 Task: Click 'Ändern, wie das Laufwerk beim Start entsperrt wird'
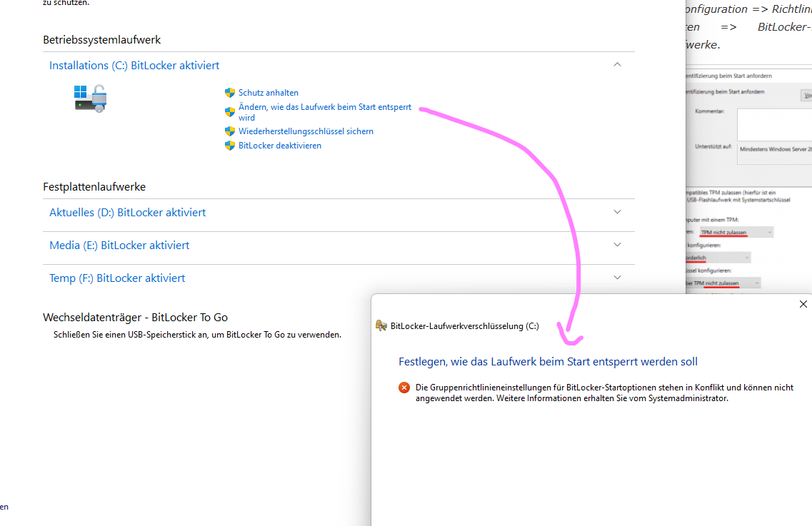tap(325, 112)
